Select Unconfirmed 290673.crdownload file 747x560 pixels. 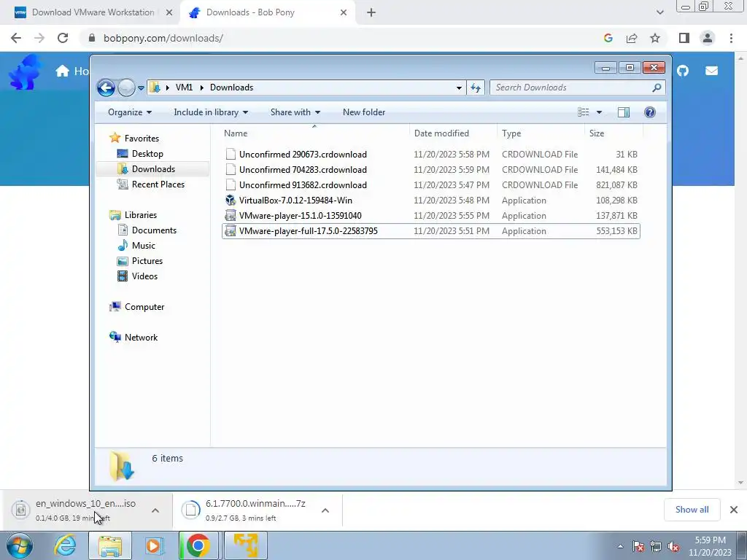(430, 155)
